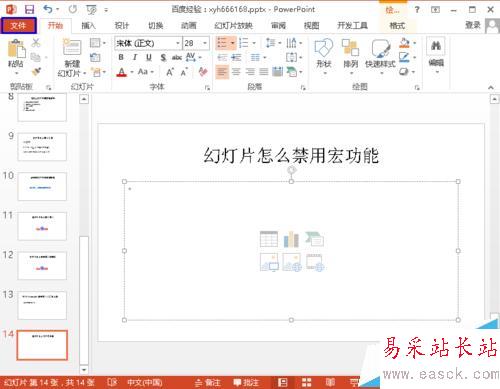This screenshot has height=389, width=500.
Task: Click Increase Font Size icon
Action: pos(170,72)
